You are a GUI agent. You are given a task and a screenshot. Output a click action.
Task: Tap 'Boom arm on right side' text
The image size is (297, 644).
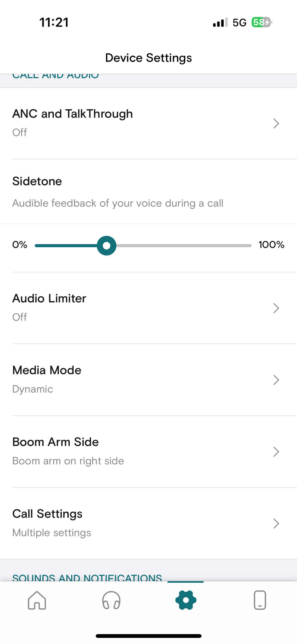tap(68, 461)
